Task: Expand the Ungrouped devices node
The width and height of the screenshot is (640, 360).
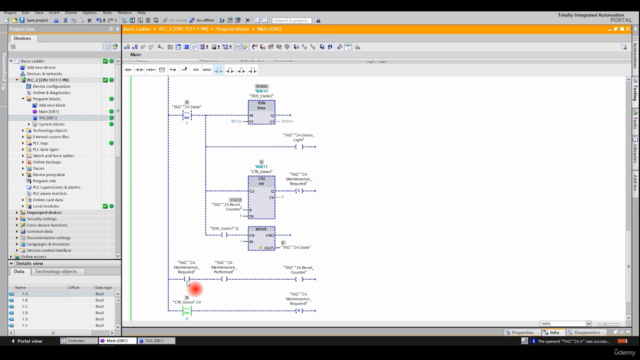Action: point(17,212)
